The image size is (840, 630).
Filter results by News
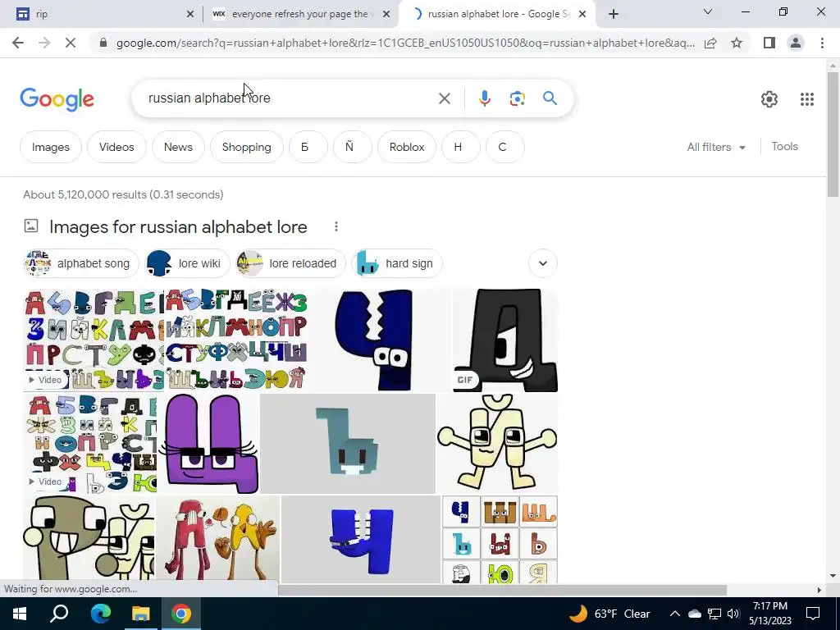pyautogui.click(x=178, y=147)
